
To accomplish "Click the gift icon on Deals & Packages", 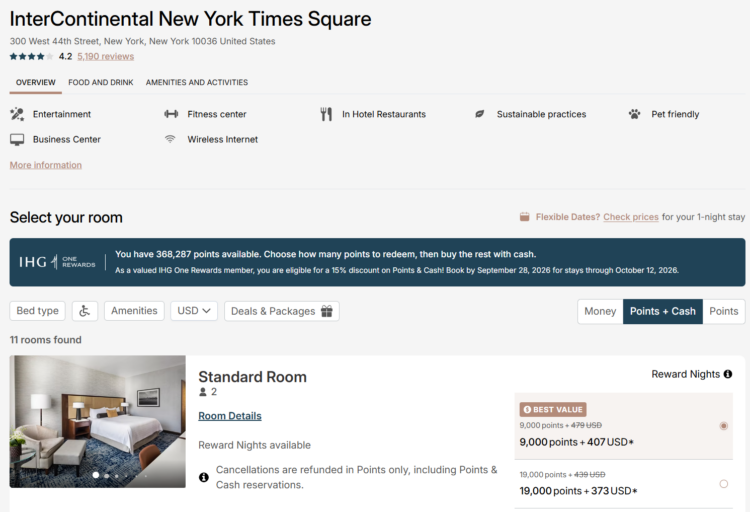I will 327,311.
